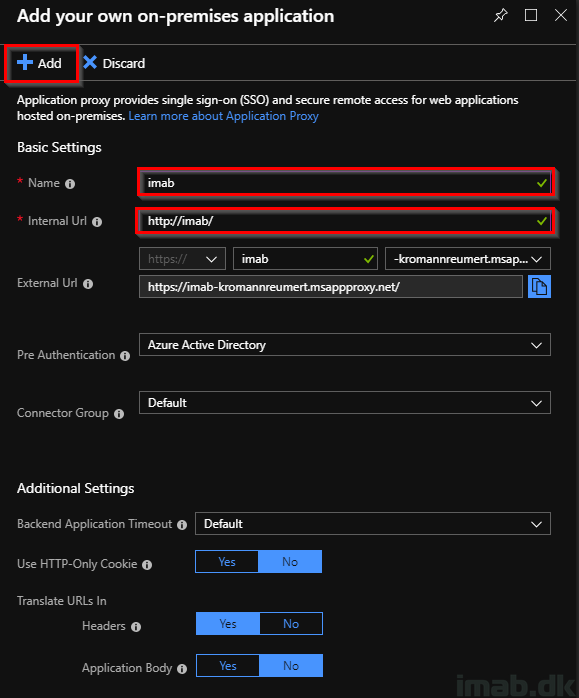Click the Backend Application Timeout info icon
Image resolution: width=579 pixels, height=698 pixels.
coord(182,525)
